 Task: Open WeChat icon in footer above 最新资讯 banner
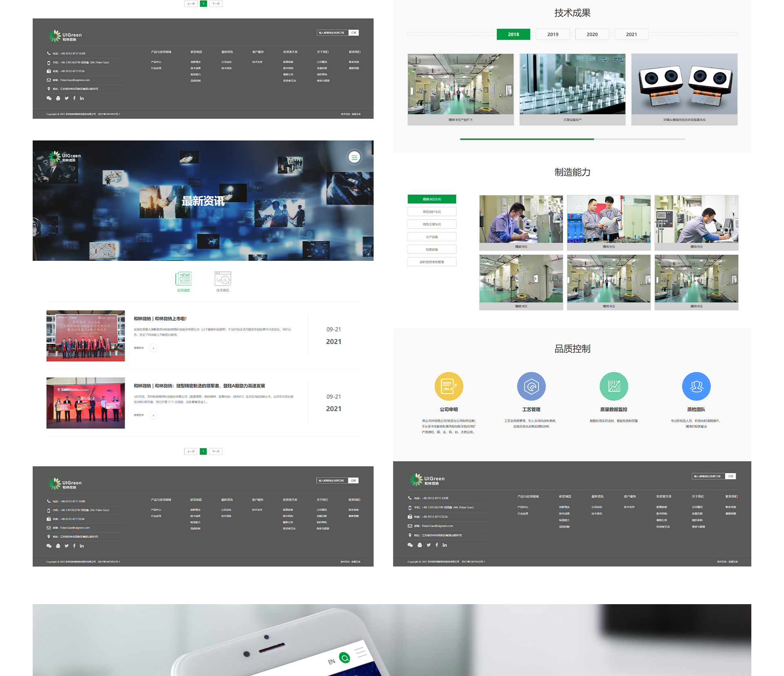[49, 98]
